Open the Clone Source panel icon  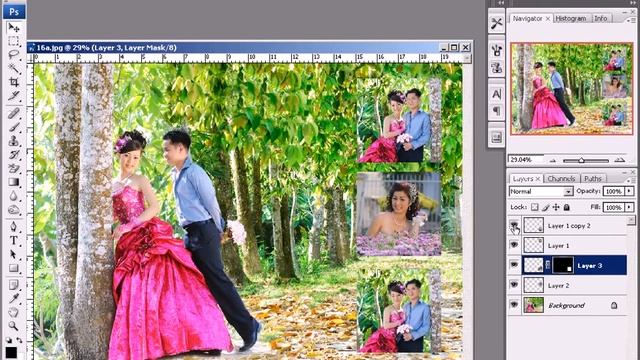pyautogui.click(x=496, y=67)
